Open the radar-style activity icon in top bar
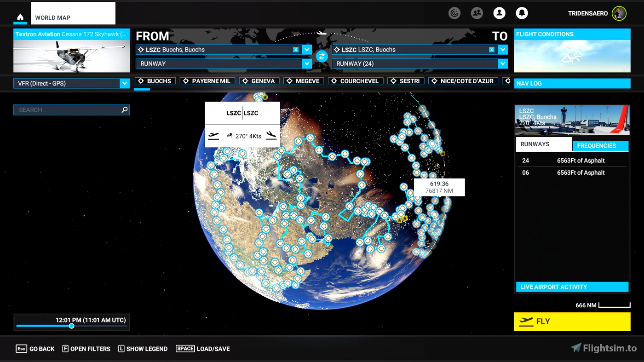Image resolution: width=644 pixels, height=362 pixels. (x=454, y=13)
